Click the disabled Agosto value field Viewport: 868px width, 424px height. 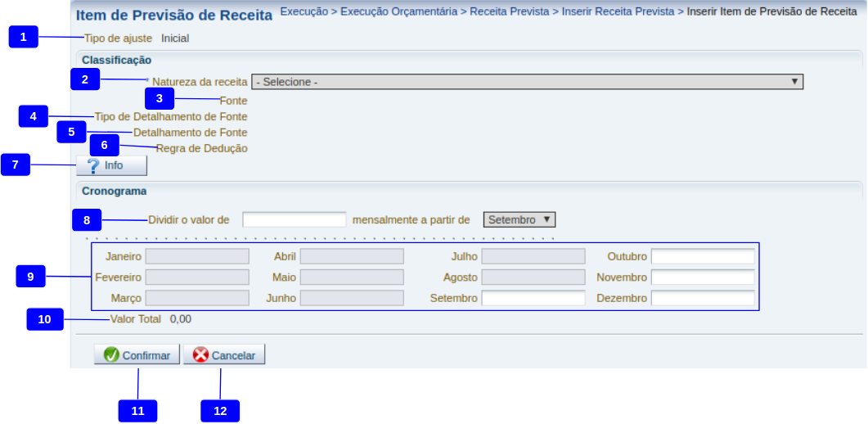[x=533, y=277]
